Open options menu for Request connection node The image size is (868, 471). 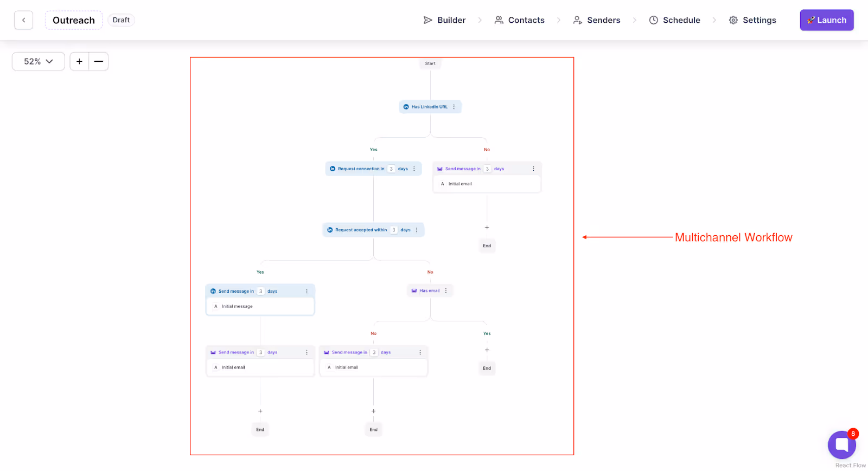click(414, 169)
